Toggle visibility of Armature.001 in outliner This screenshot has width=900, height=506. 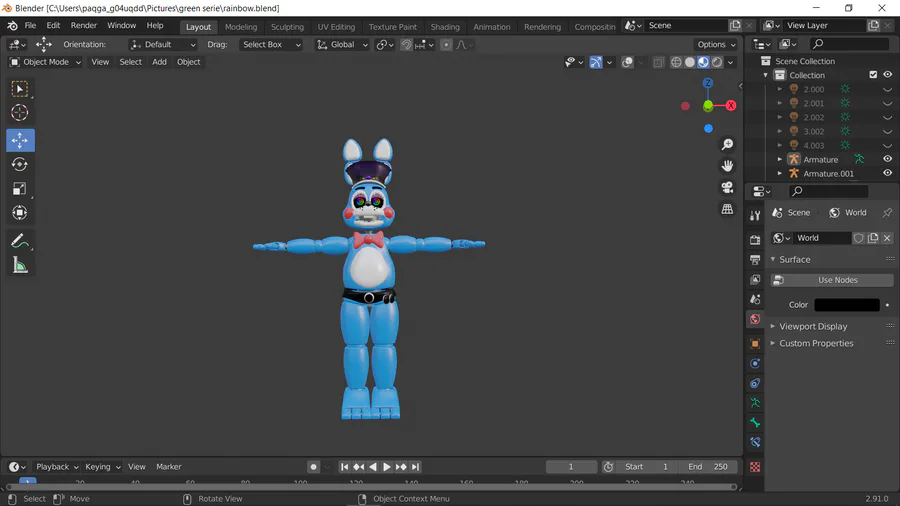[x=887, y=173]
